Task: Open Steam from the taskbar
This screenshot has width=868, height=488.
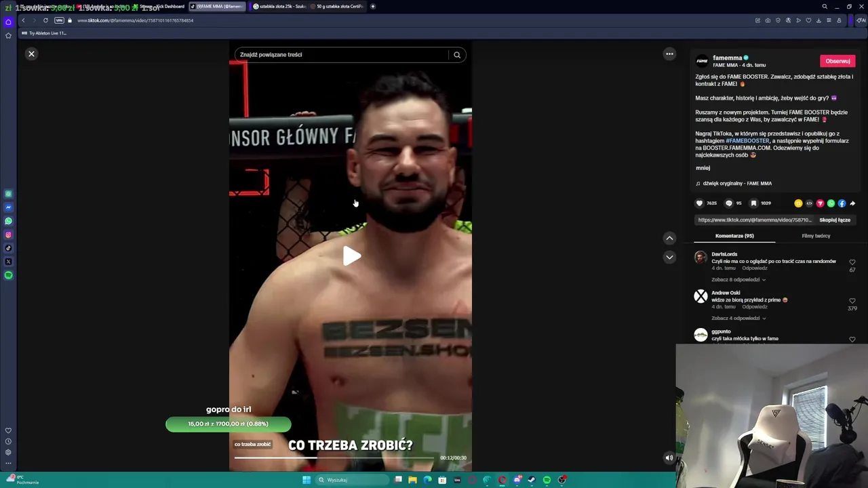Action: point(532,480)
